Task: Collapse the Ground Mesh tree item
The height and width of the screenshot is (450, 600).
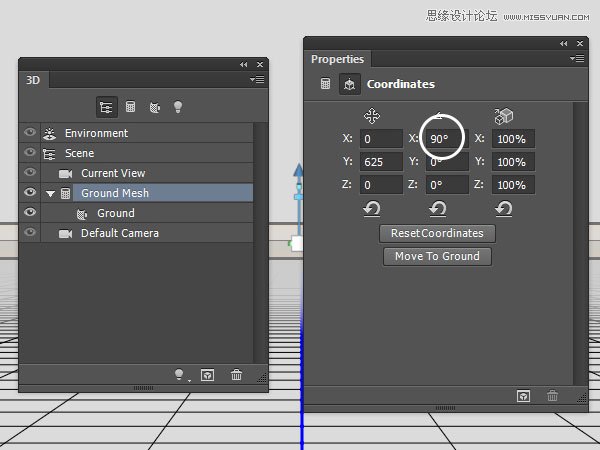Action: tap(50, 193)
